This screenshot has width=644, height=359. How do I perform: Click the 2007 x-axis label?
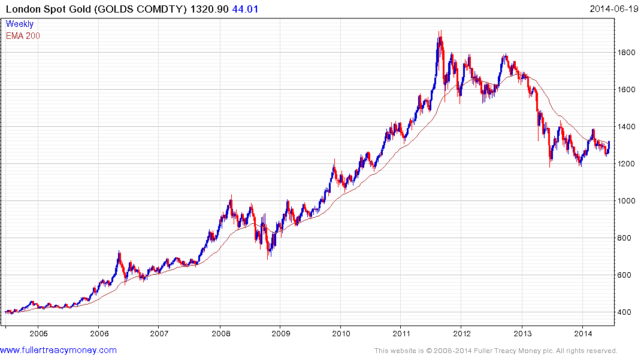point(159,333)
